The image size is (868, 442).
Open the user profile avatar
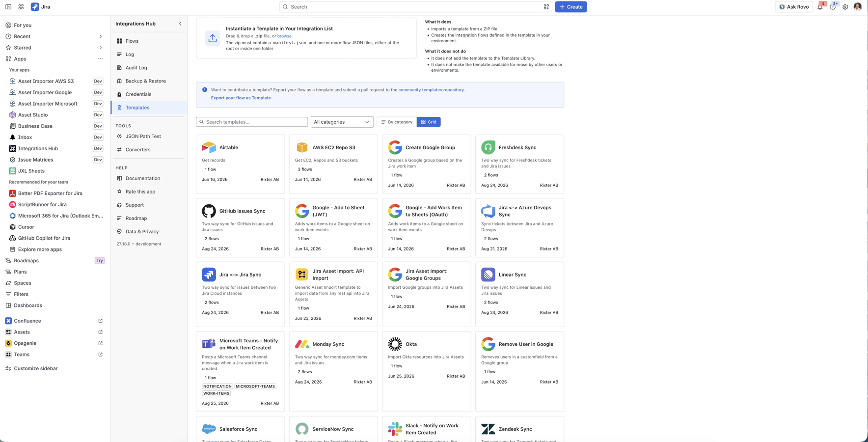[858, 7]
